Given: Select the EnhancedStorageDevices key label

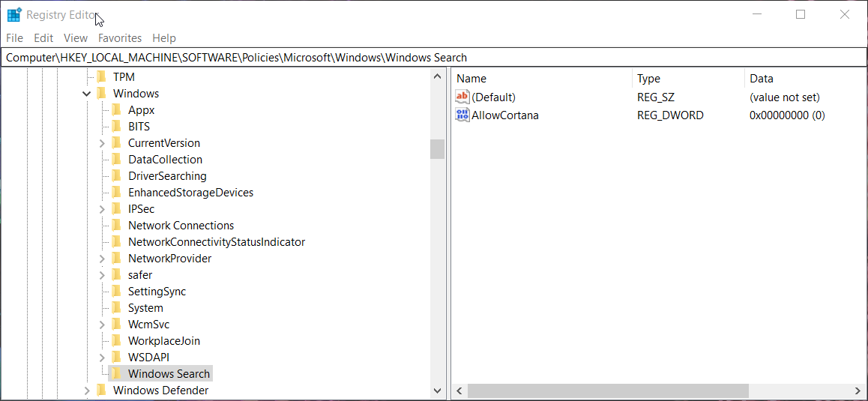Looking at the screenshot, I should pos(190,192).
